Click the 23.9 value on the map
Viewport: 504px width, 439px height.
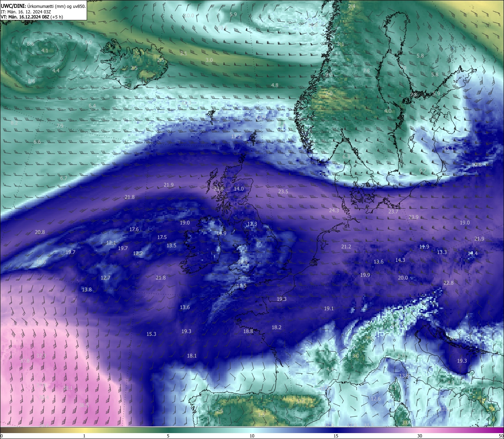[413, 217]
